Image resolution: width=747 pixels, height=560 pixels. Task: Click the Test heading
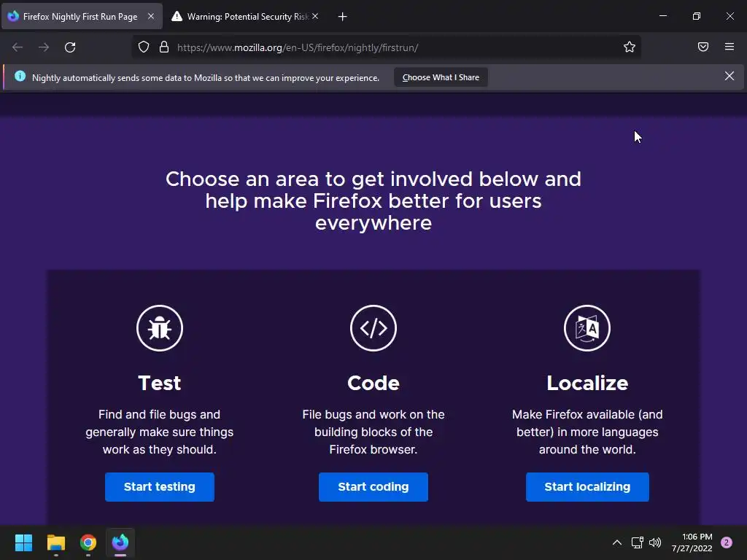160,383
